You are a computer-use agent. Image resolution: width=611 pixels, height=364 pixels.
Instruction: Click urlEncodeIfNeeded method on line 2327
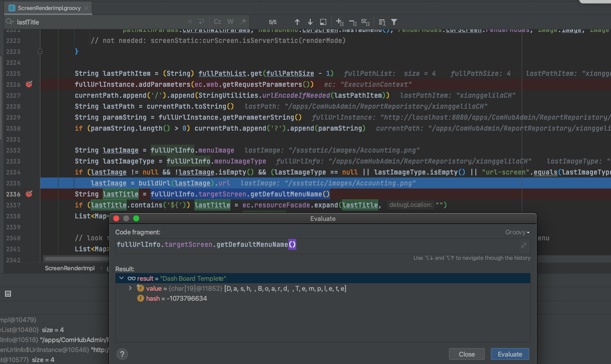(296, 95)
